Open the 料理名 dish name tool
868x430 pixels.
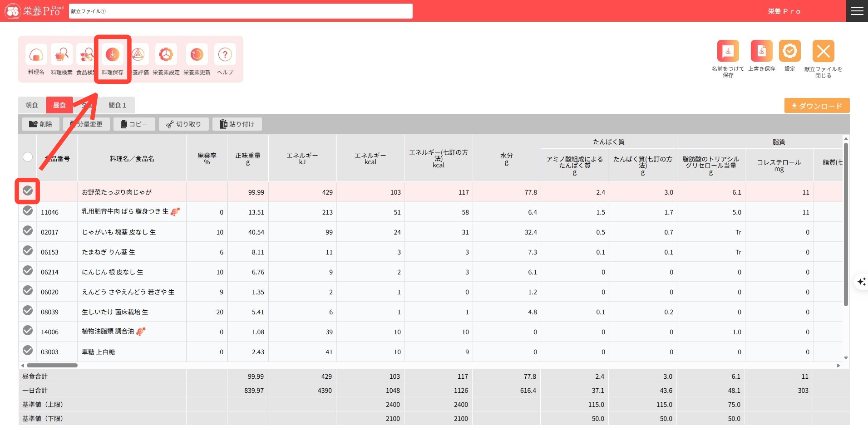[36, 55]
